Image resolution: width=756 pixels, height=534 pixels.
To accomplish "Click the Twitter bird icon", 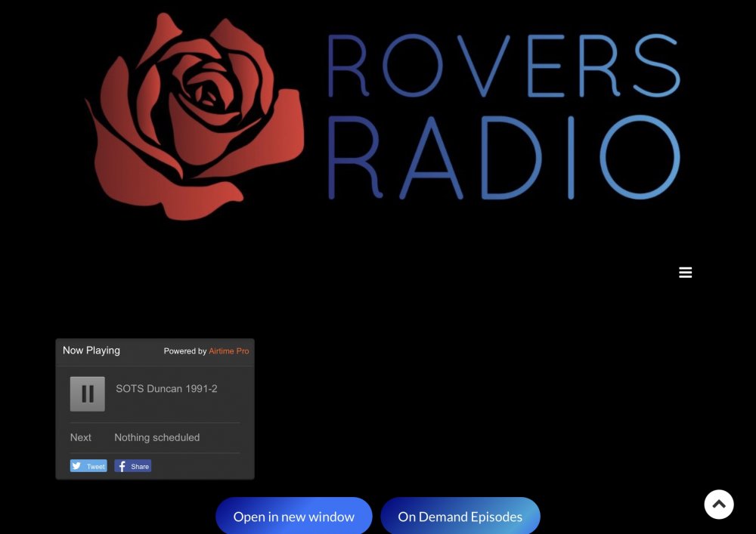I will 76,466.
